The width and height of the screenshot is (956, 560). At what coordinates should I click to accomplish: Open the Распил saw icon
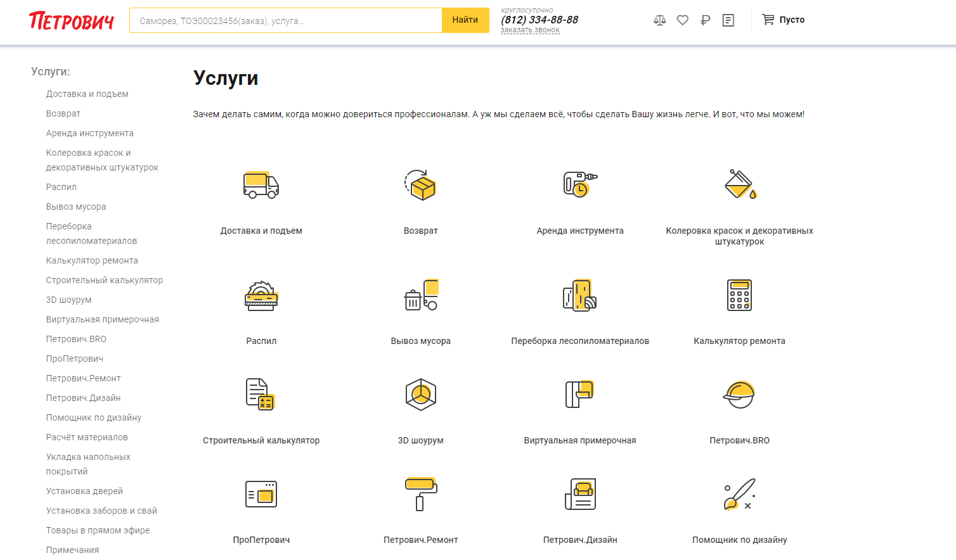[261, 295]
